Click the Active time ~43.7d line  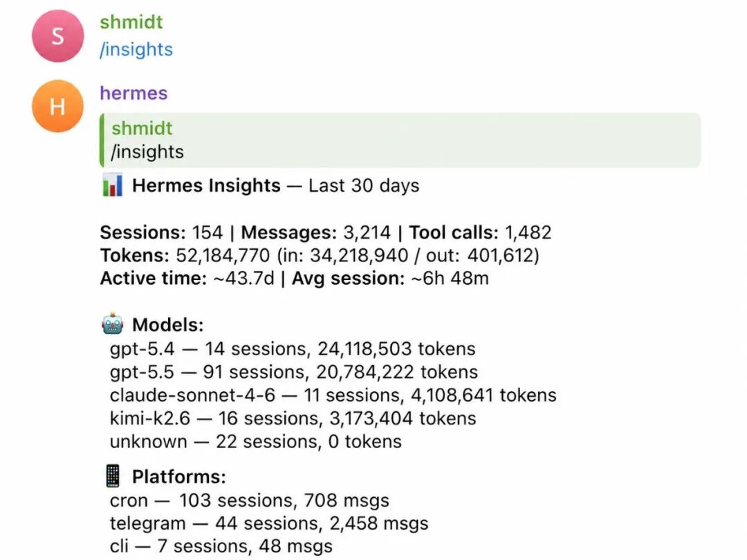point(295,278)
